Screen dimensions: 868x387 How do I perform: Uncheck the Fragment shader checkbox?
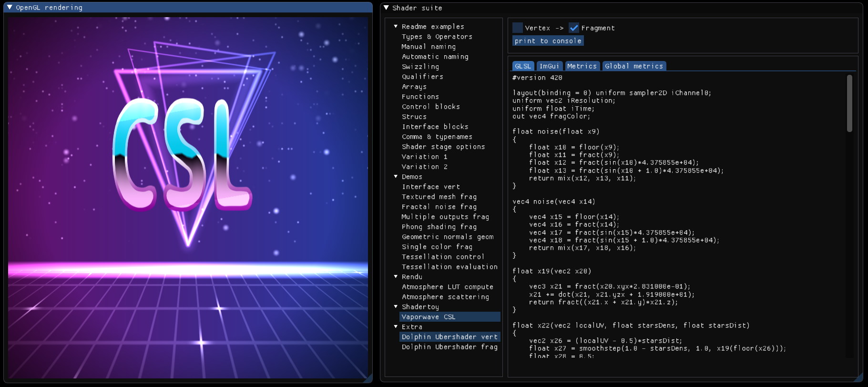(x=574, y=28)
